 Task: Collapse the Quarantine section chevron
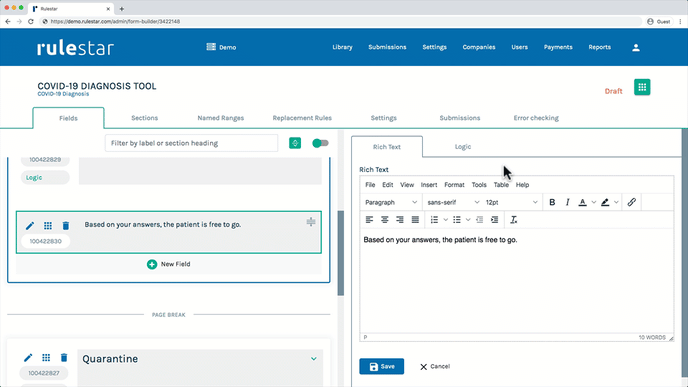314,359
